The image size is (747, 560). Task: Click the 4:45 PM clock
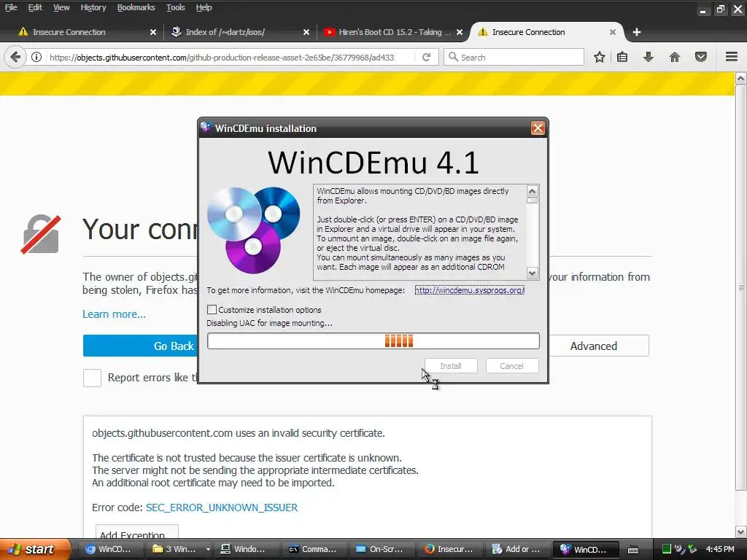720,549
